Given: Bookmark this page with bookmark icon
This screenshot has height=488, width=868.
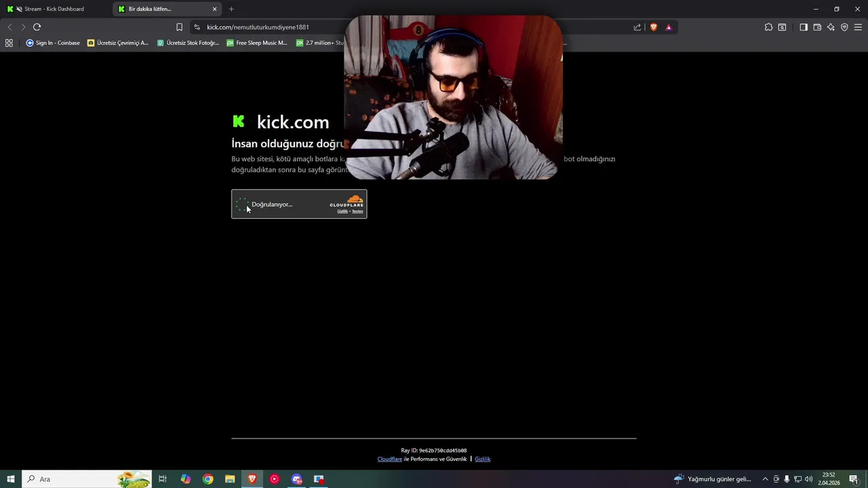Looking at the screenshot, I should [179, 27].
